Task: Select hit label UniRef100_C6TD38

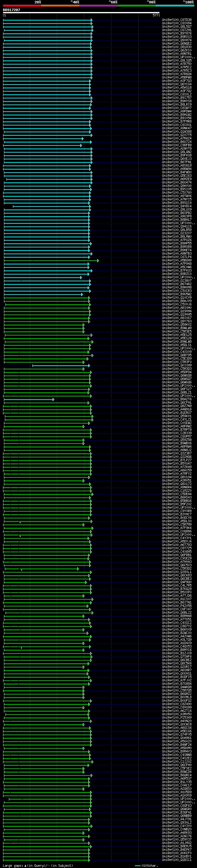Action: pos(177,20)
